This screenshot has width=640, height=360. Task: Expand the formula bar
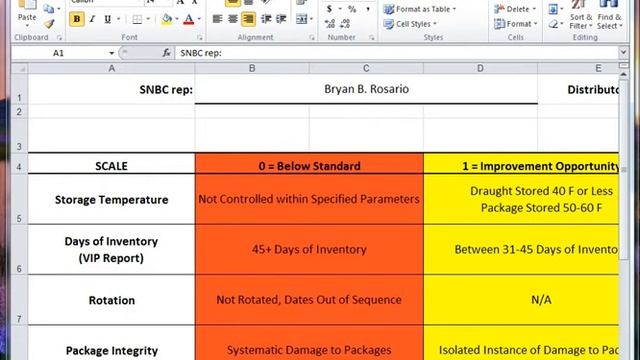pyautogui.click(x=623, y=52)
